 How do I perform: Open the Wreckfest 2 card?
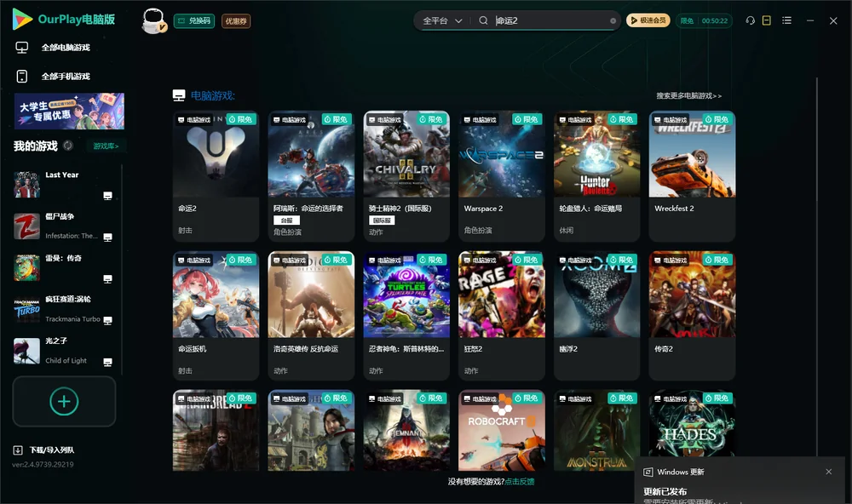(692, 176)
